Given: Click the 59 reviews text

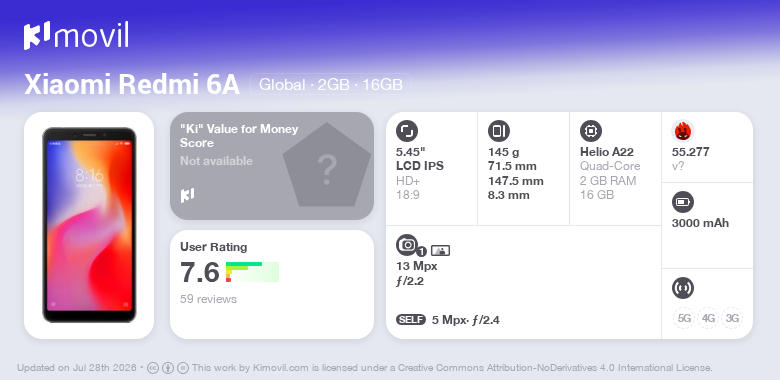Looking at the screenshot, I should pos(208,299).
